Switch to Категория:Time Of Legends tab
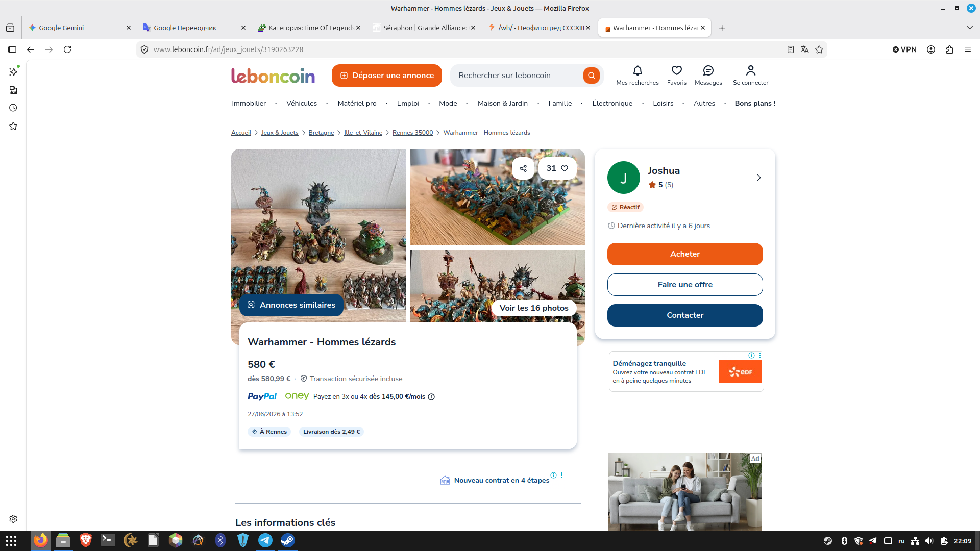This screenshot has height=551, width=980. pyautogui.click(x=308, y=28)
